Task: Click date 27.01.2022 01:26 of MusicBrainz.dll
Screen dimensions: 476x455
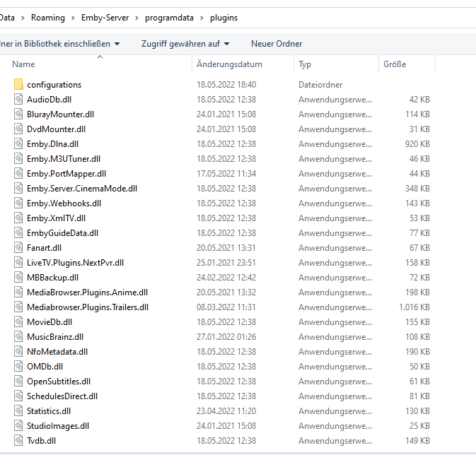Action: (226, 337)
